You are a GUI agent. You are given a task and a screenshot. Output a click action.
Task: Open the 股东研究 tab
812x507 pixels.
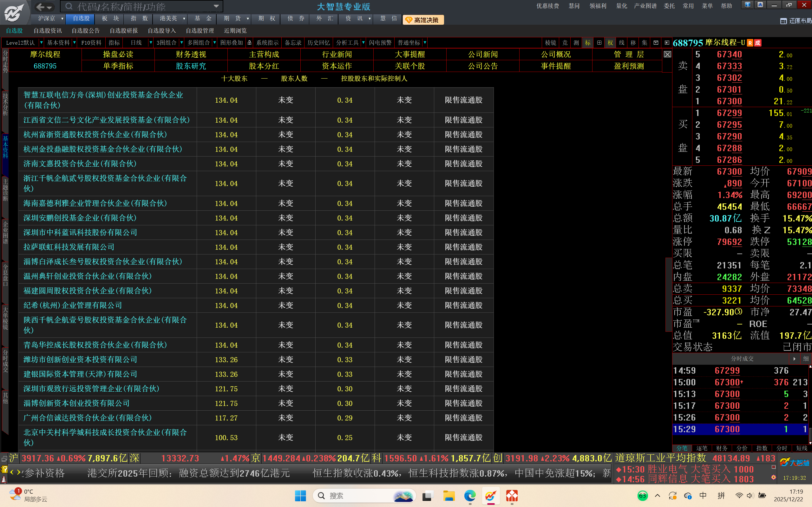pos(191,66)
